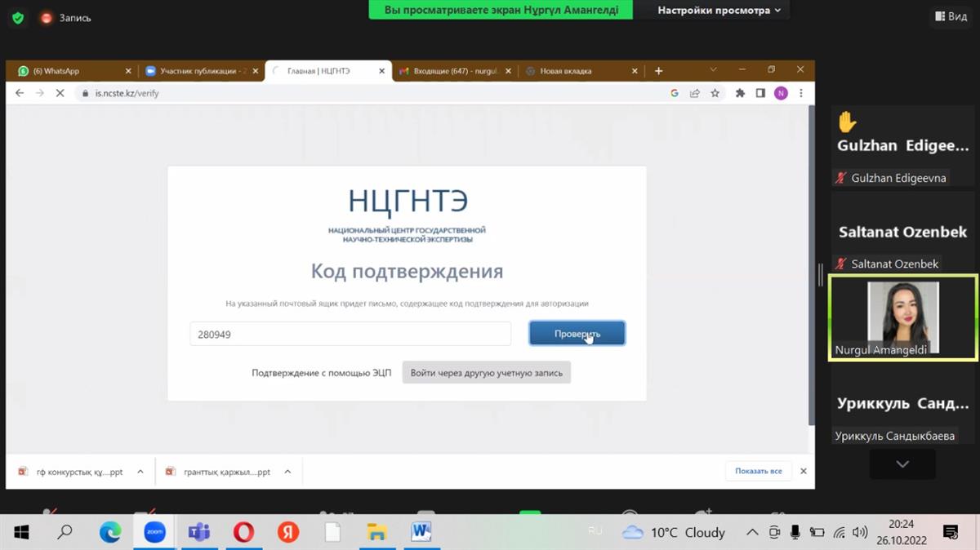Open Zoom from the Windows taskbar
The height and width of the screenshot is (550, 980).
click(x=154, y=532)
